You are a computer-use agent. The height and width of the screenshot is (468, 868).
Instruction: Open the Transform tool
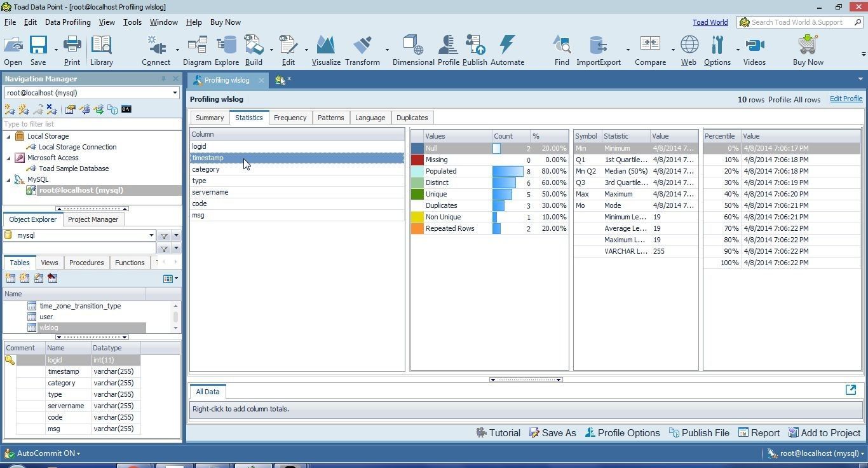(x=362, y=51)
